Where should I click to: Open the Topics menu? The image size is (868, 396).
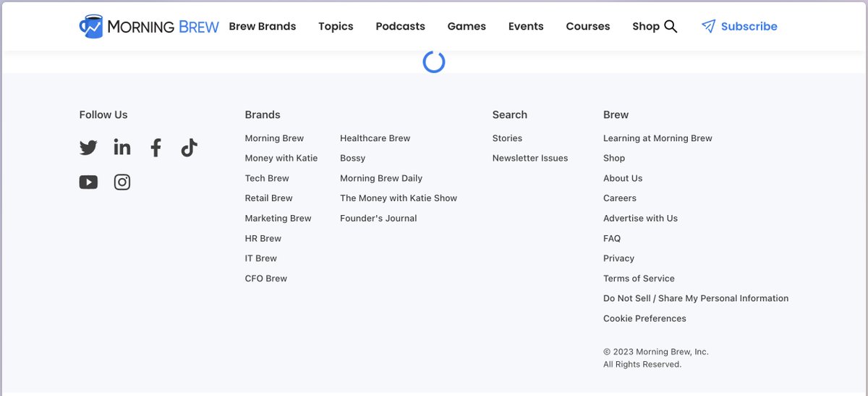coord(336,26)
